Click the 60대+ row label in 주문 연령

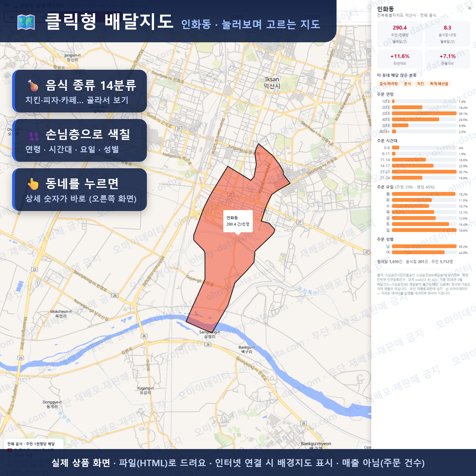click(x=385, y=132)
